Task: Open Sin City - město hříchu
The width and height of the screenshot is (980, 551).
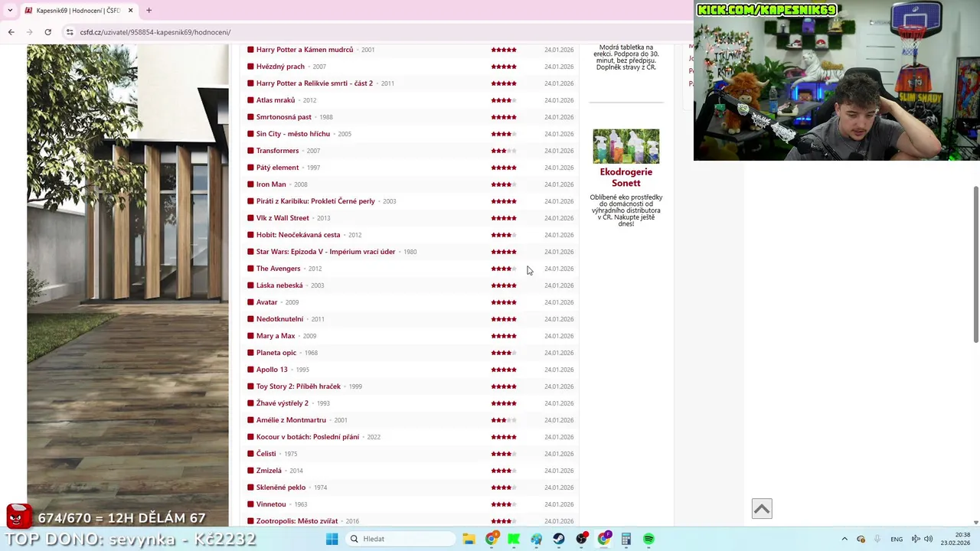Action: (293, 134)
